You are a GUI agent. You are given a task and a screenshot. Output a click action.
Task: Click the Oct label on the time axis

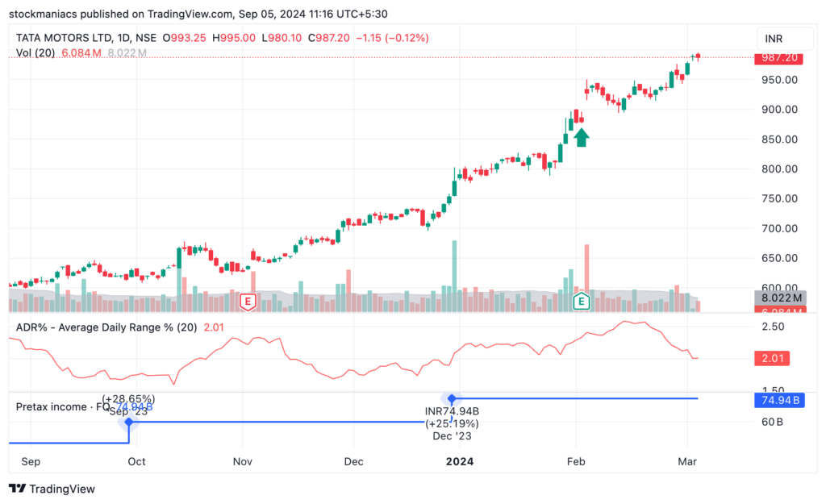pos(136,461)
